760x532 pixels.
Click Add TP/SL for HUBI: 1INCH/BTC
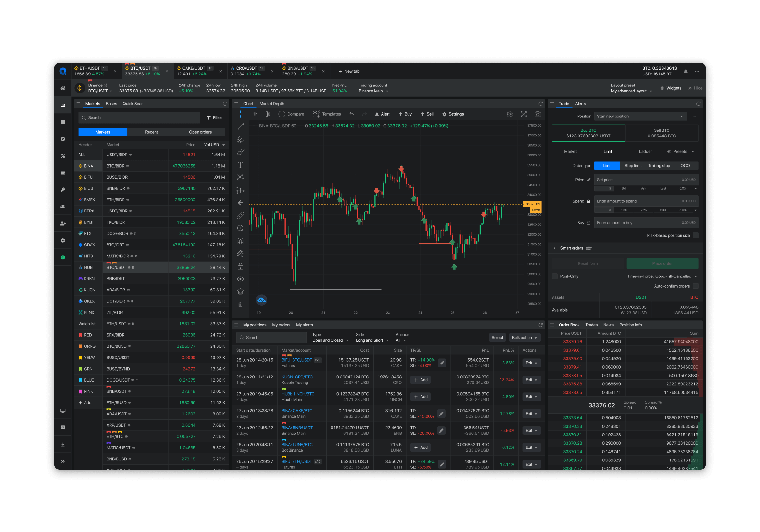[421, 397]
